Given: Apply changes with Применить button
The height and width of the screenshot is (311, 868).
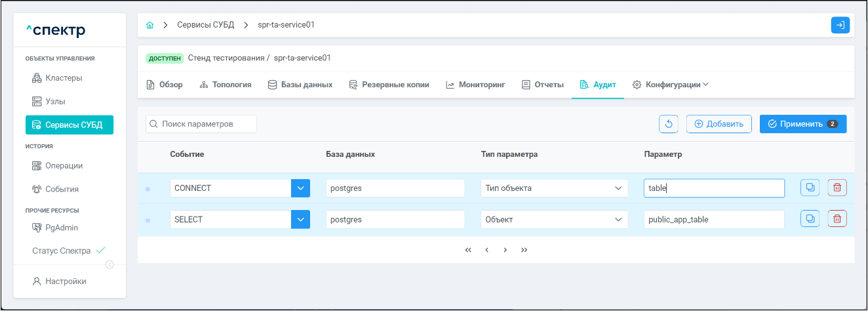Looking at the screenshot, I should pos(802,124).
